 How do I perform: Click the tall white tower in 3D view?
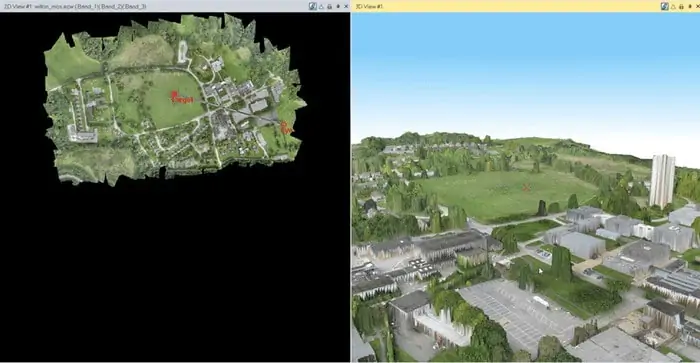click(x=662, y=180)
